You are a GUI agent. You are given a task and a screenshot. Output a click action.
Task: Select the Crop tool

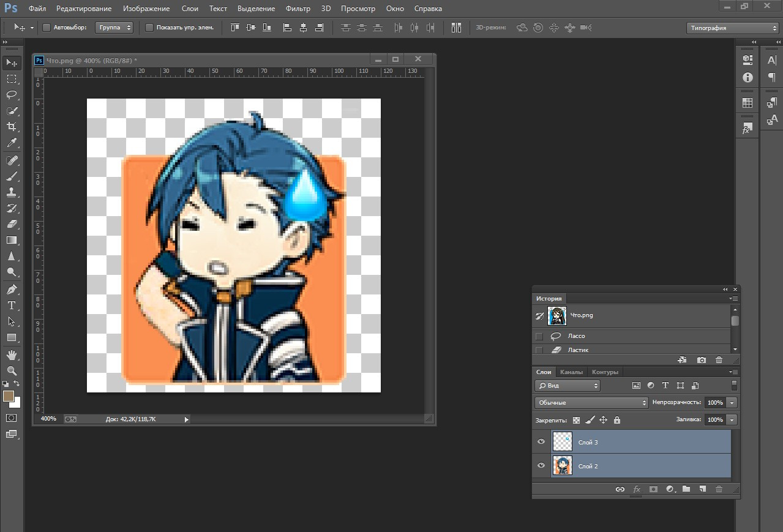coord(12,127)
